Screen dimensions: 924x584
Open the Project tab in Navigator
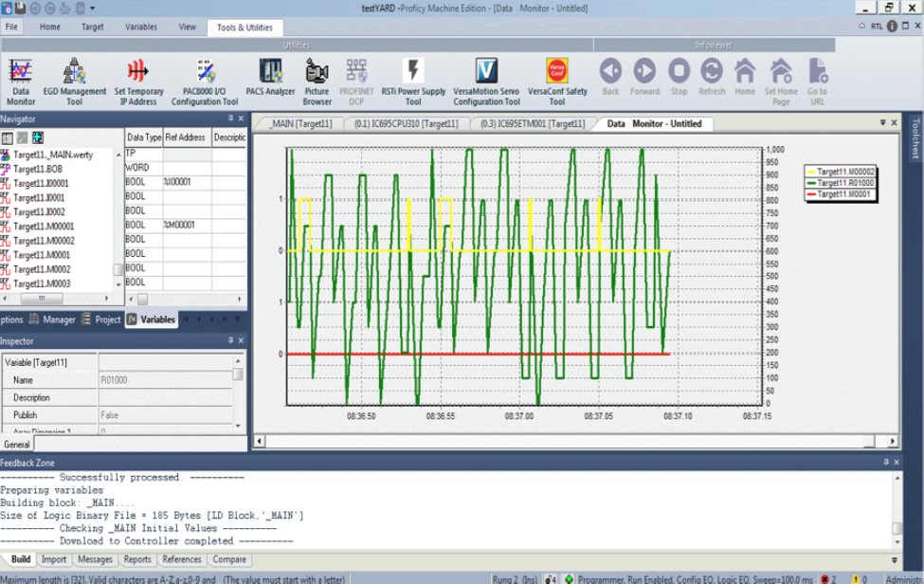(100, 319)
